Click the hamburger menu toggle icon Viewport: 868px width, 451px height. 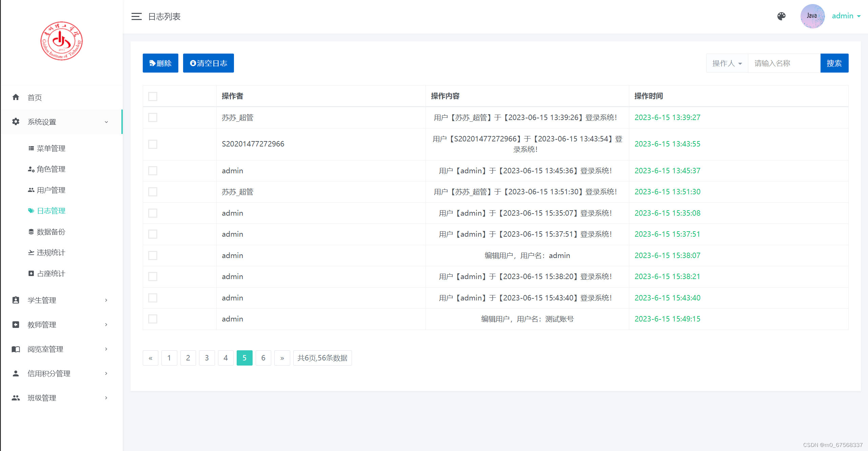tap(136, 16)
